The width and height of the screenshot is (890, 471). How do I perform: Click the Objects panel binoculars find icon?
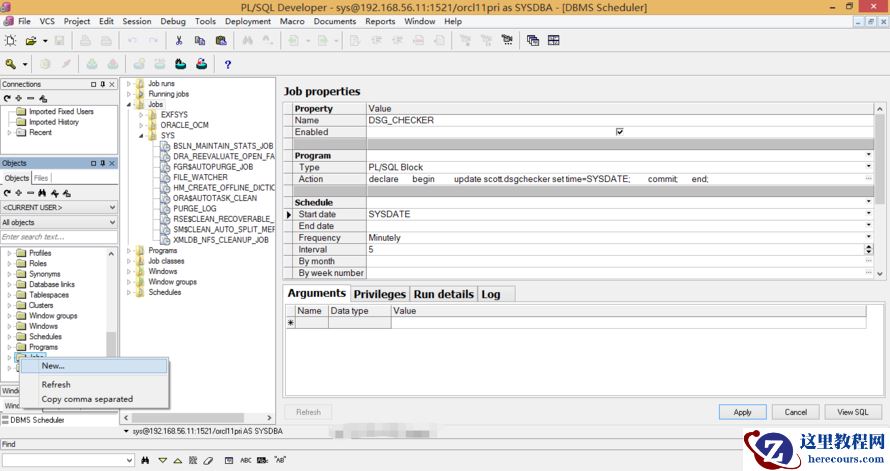(42, 193)
